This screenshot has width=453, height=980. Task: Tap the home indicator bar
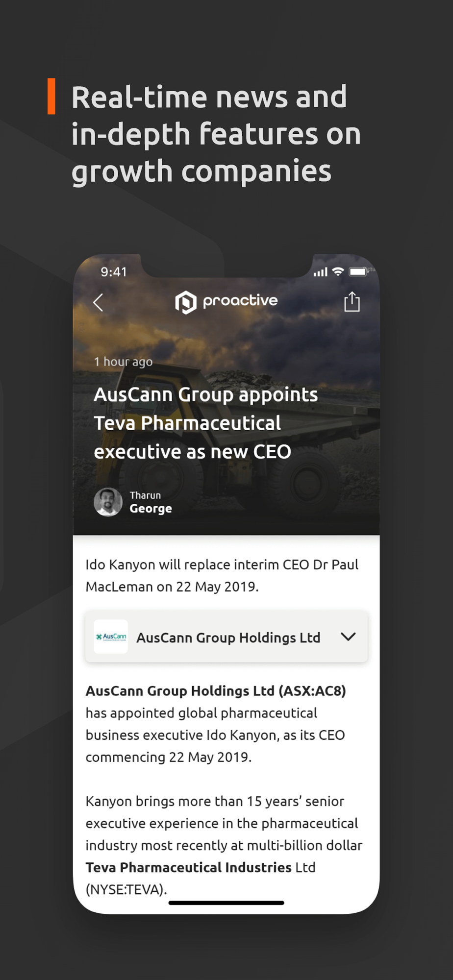226,903
